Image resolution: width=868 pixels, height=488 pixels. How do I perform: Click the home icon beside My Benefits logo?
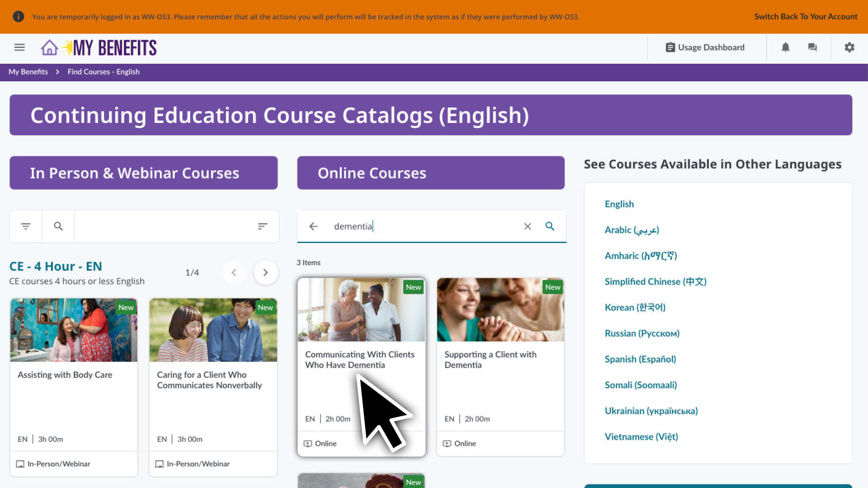[x=49, y=47]
